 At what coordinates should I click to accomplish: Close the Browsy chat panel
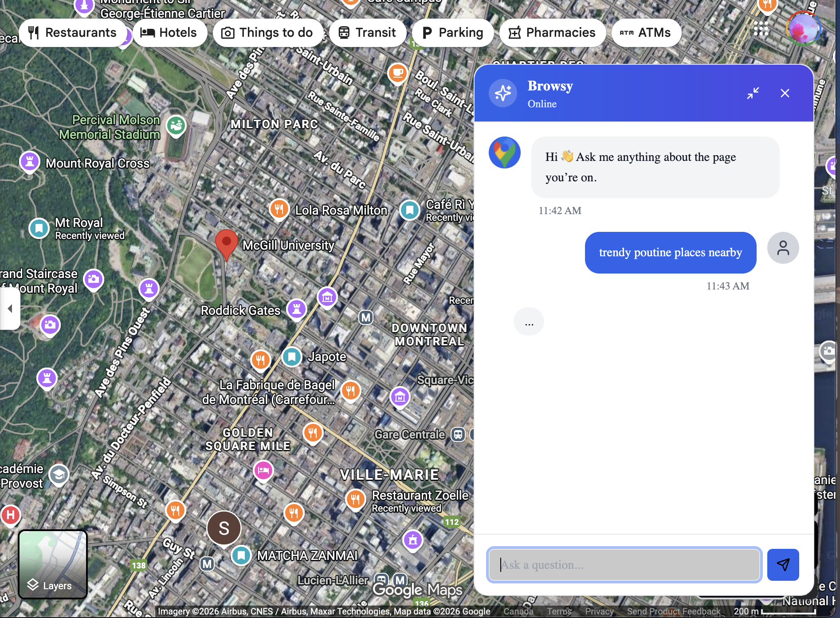(785, 93)
